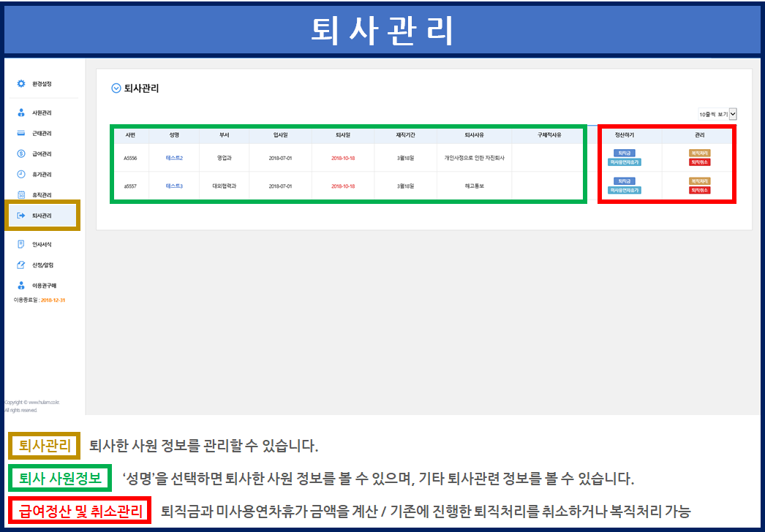Screen dimensions: 765x532
Task: Open the 인사서식 document icon
Action: [21, 244]
